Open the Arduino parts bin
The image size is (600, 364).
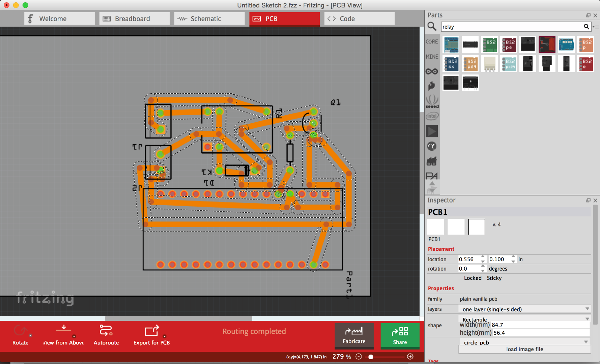pos(432,71)
